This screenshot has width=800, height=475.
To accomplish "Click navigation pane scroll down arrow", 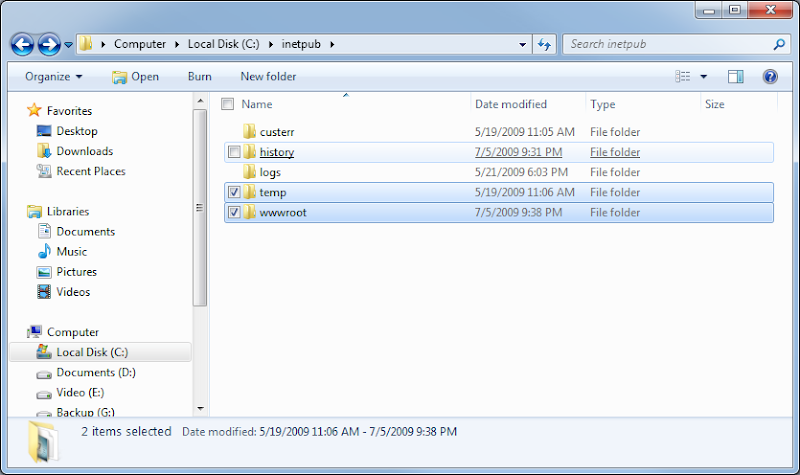I will point(200,408).
